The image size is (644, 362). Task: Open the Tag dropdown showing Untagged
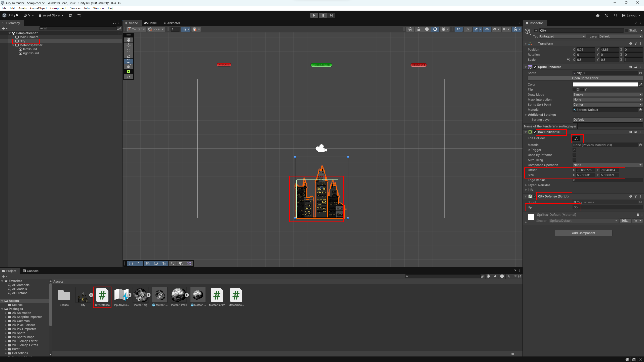click(562, 36)
